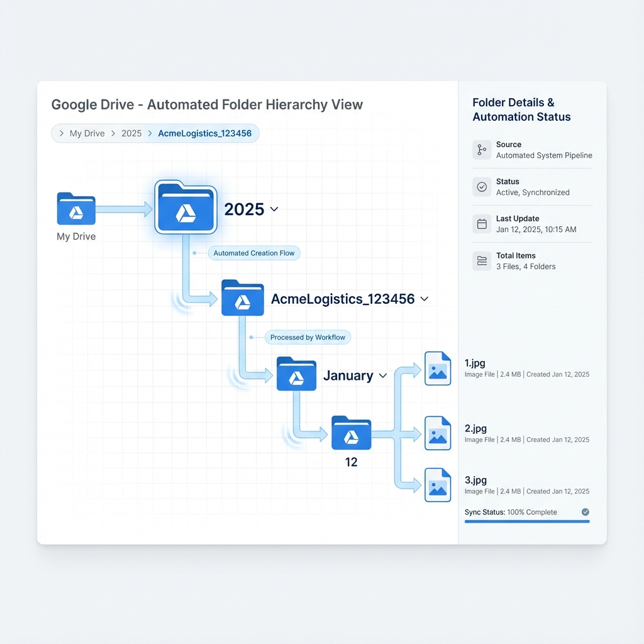Open the January folder icon
644x644 pixels.
point(296,374)
